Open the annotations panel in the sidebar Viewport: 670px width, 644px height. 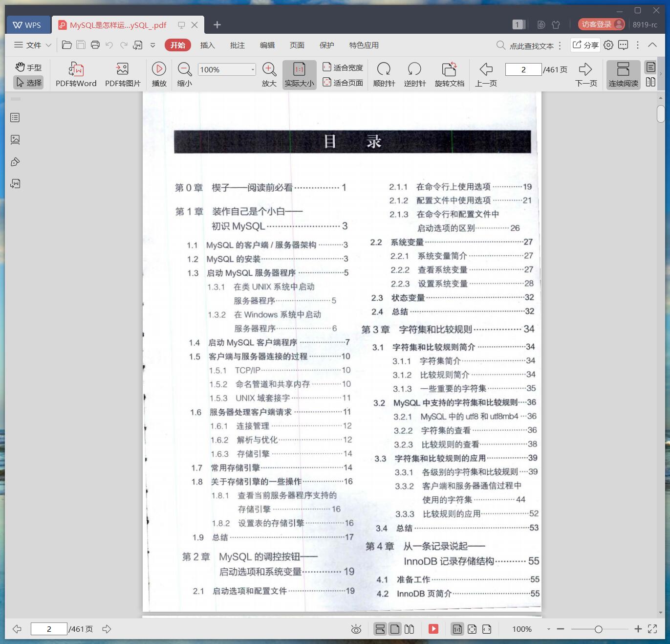click(x=15, y=162)
